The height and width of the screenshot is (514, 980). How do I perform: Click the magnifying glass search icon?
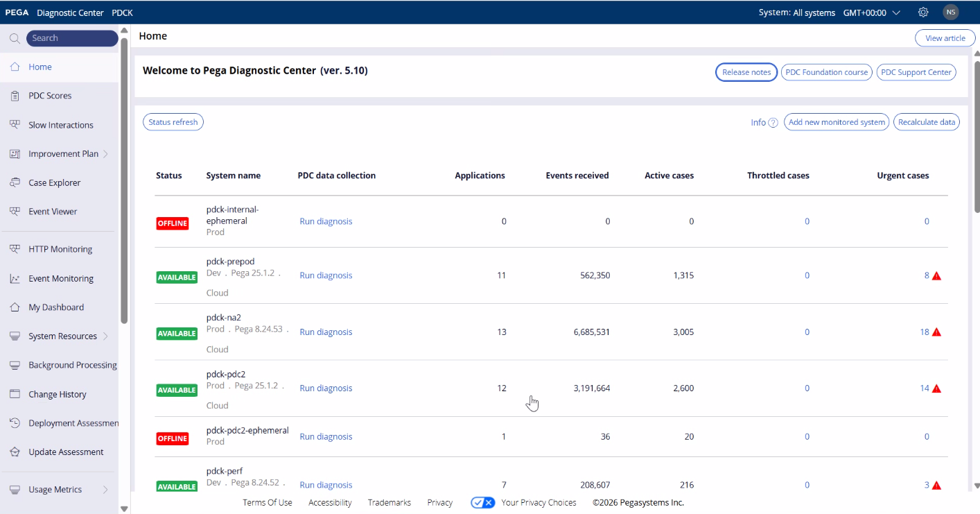pyautogui.click(x=15, y=39)
